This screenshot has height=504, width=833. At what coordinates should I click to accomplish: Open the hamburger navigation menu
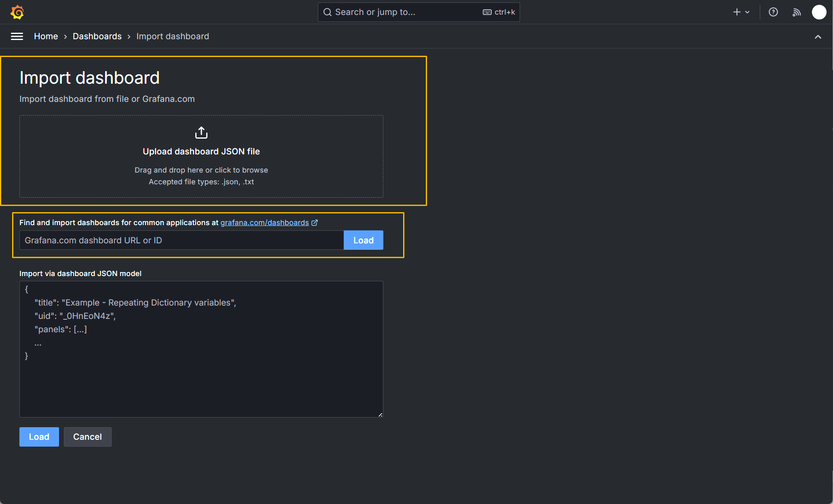(17, 36)
